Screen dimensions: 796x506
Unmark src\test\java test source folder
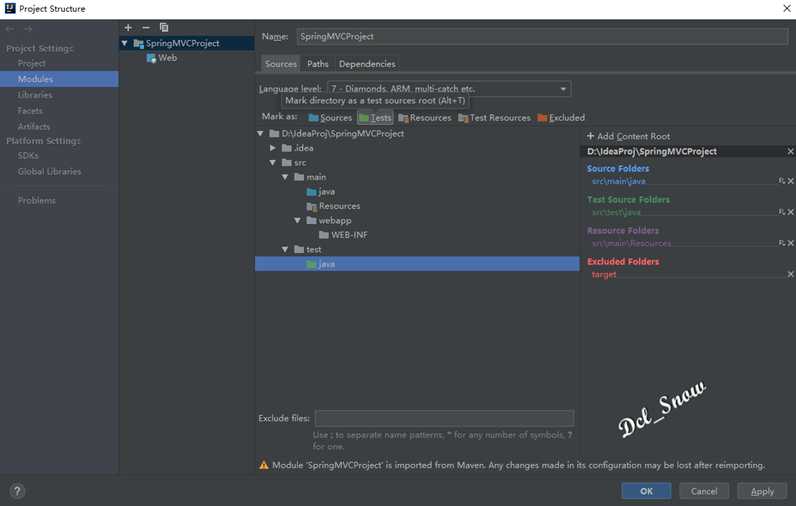pos(790,212)
